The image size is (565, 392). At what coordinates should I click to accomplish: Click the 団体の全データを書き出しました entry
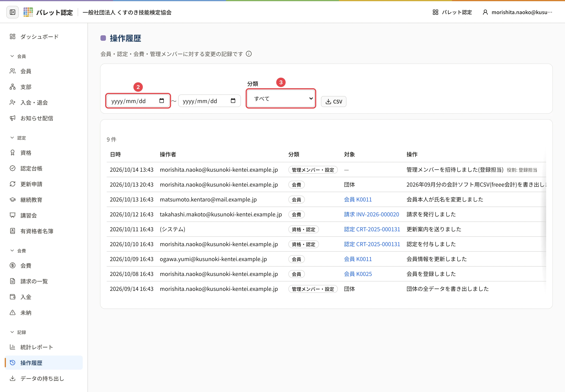point(447,289)
